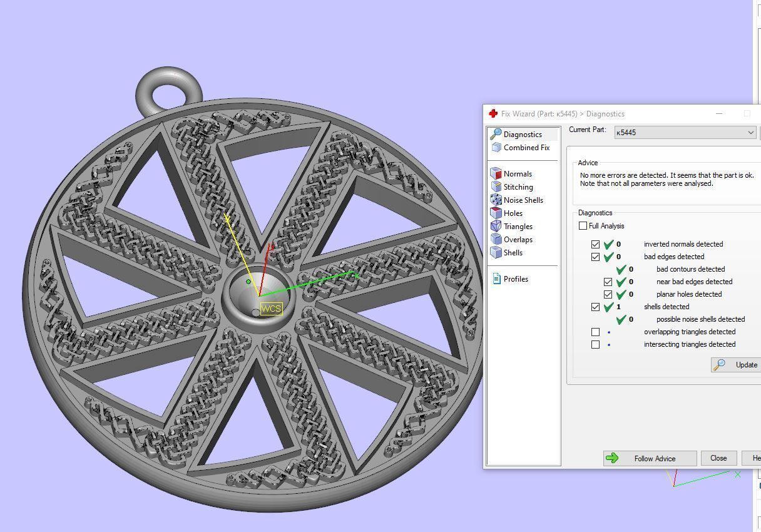The image size is (761, 532).
Task: Click the Overlaps icon
Action: coord(496,239)
